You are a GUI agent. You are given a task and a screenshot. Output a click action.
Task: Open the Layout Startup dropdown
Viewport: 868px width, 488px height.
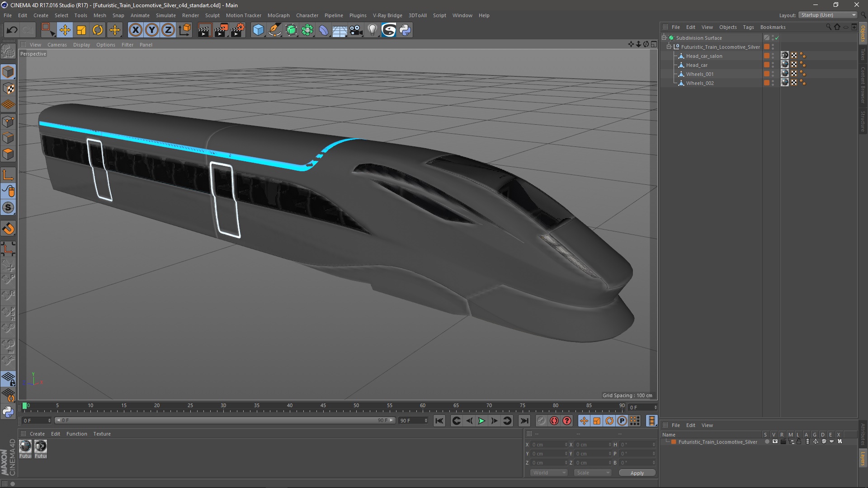pyautogui.click(x=828, y=15)
